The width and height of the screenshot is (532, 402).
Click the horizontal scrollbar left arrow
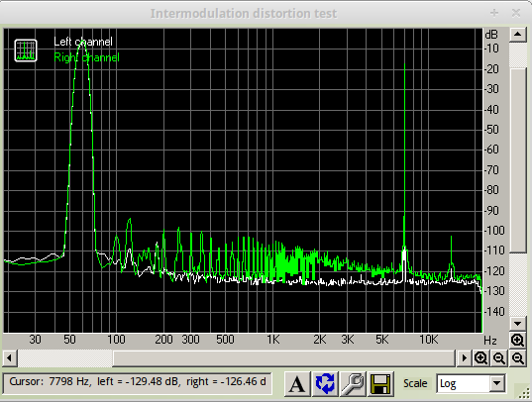tap(10, 357)
